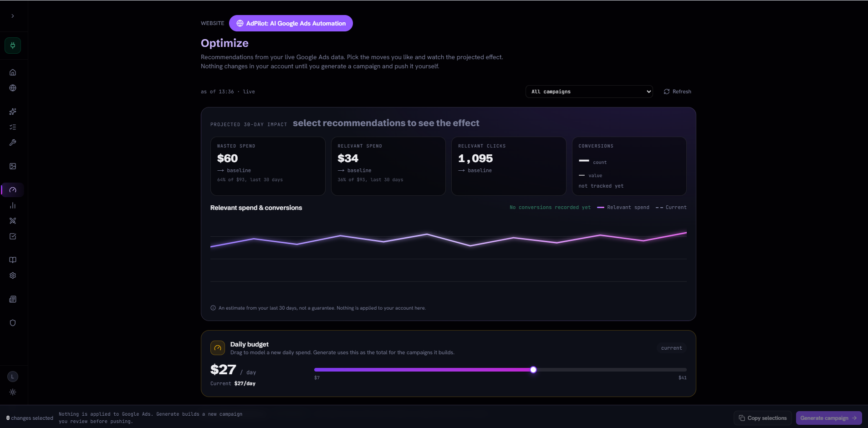Open the settings gear icon in sidebar
This screenshot has width=868, height=428.
(13, 275)
